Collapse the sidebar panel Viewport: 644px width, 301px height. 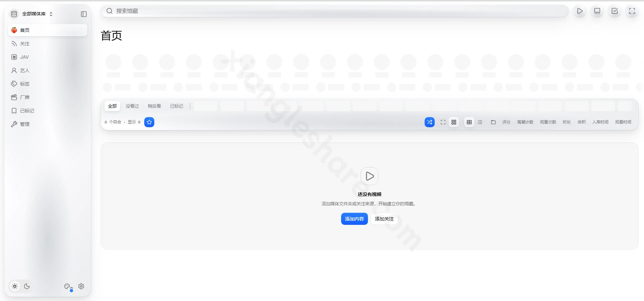click(x=84, y=14)
